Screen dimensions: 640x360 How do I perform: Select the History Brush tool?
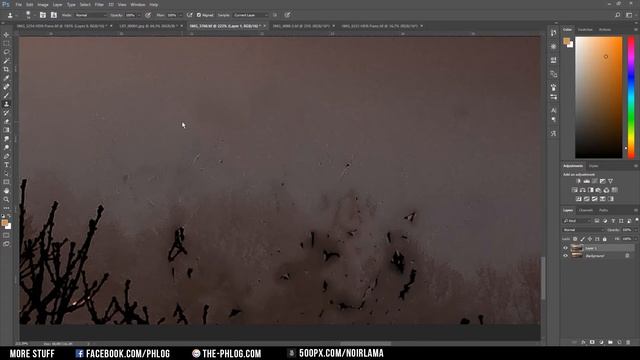(6, 113)
